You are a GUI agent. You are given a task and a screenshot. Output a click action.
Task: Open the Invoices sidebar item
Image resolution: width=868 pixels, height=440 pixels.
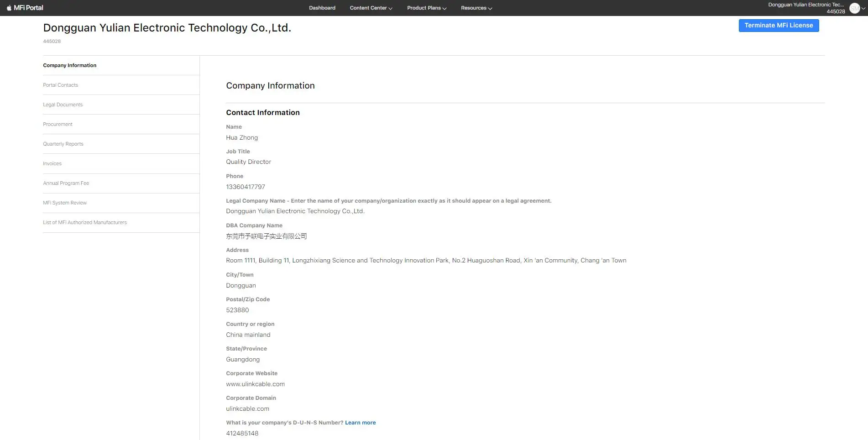pyautogui.click(x=52, y=163)
